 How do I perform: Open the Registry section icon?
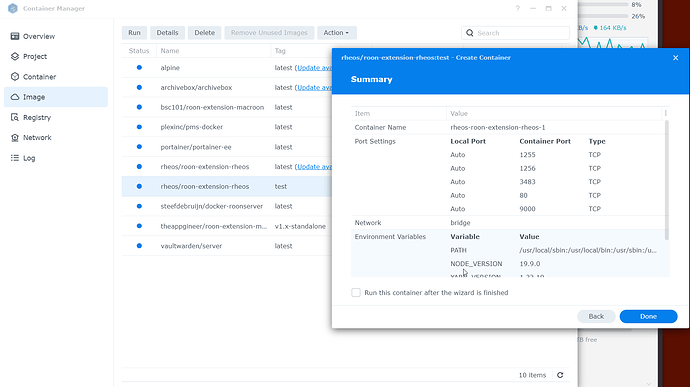tap(15, 117)
